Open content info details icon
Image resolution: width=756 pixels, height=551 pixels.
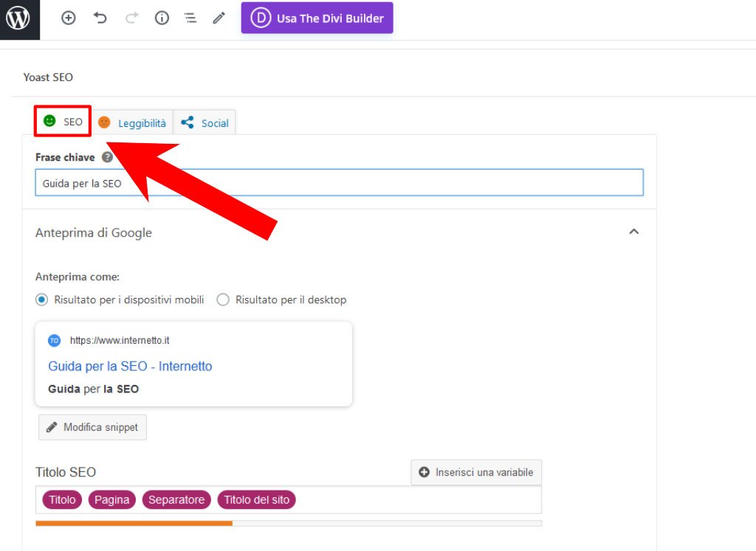coord(162,18)
